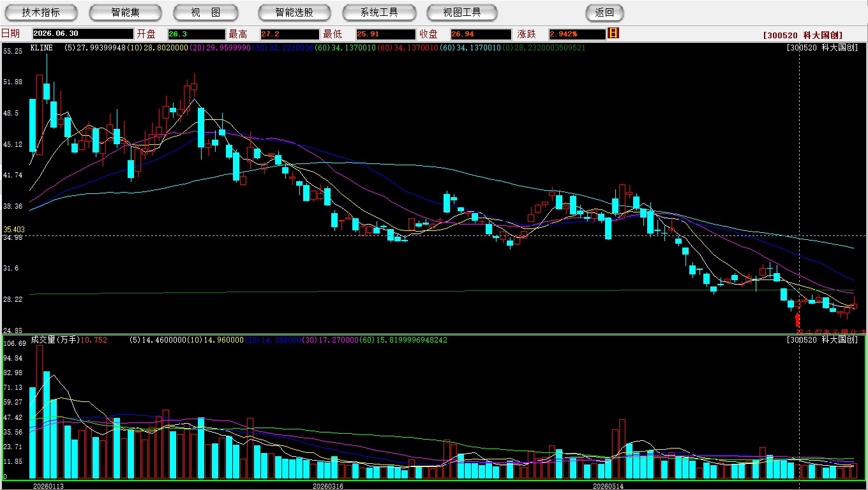This screenshot has width=868, height=490.
Task: Select the 开盘 value field 26.3
Action: [x=197, y=34]
